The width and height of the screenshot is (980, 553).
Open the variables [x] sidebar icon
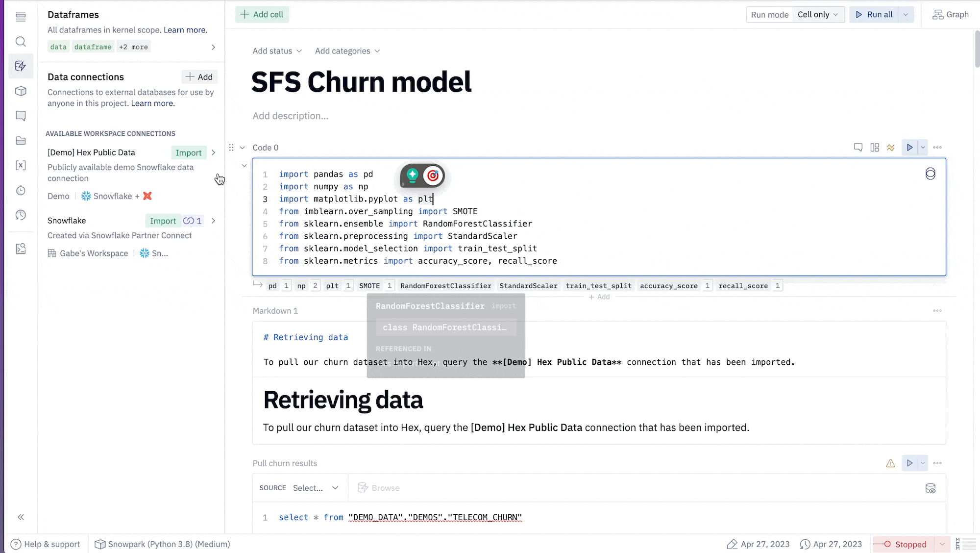21,165
